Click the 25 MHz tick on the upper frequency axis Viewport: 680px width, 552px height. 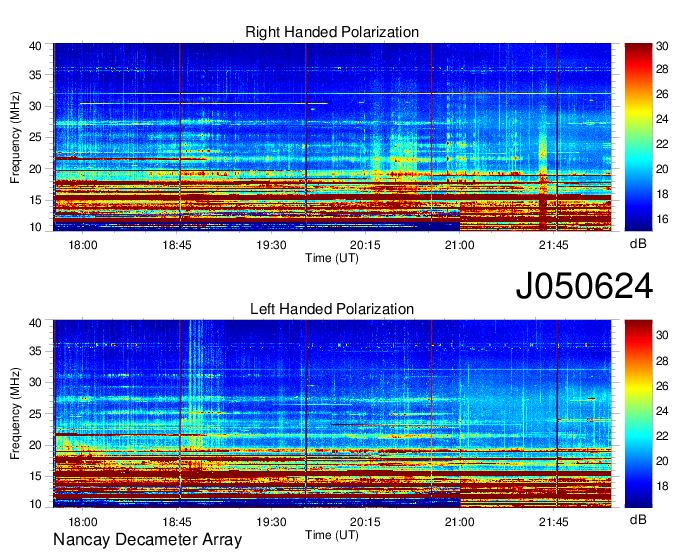pos(35,137)
